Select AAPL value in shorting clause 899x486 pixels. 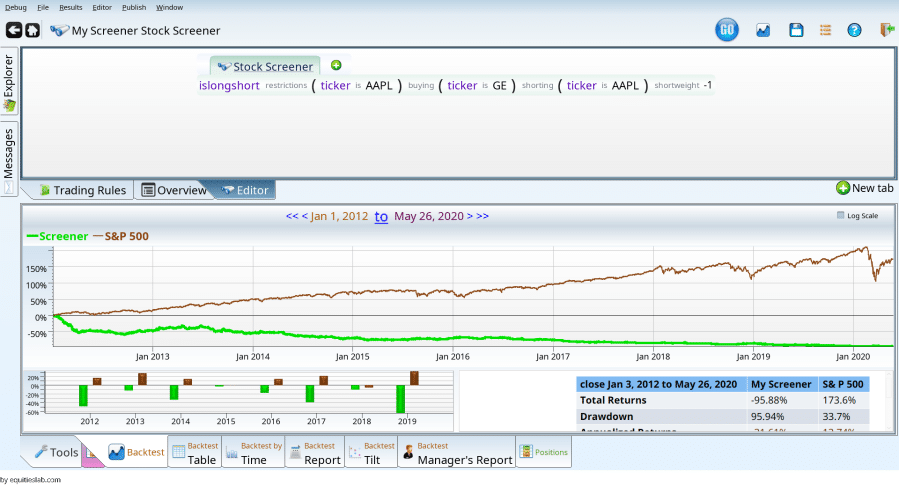(625, 85)
